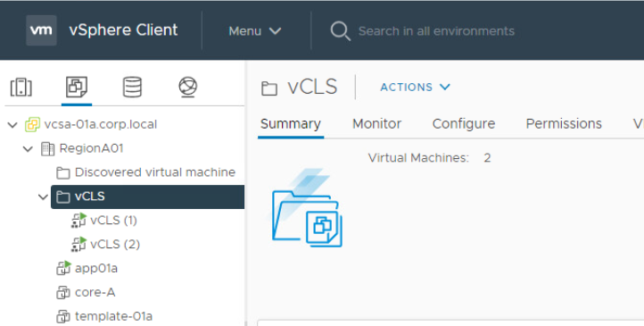The width and height of the screenshot is (644, 326).
Task: Switch to the Monitor tab
Action: coord(376,124)
